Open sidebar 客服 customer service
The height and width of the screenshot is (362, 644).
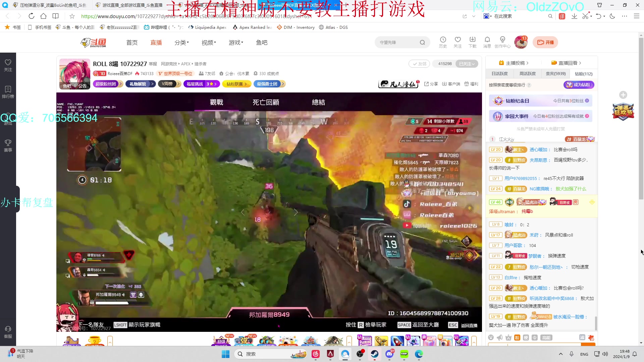tap(8, 332)
